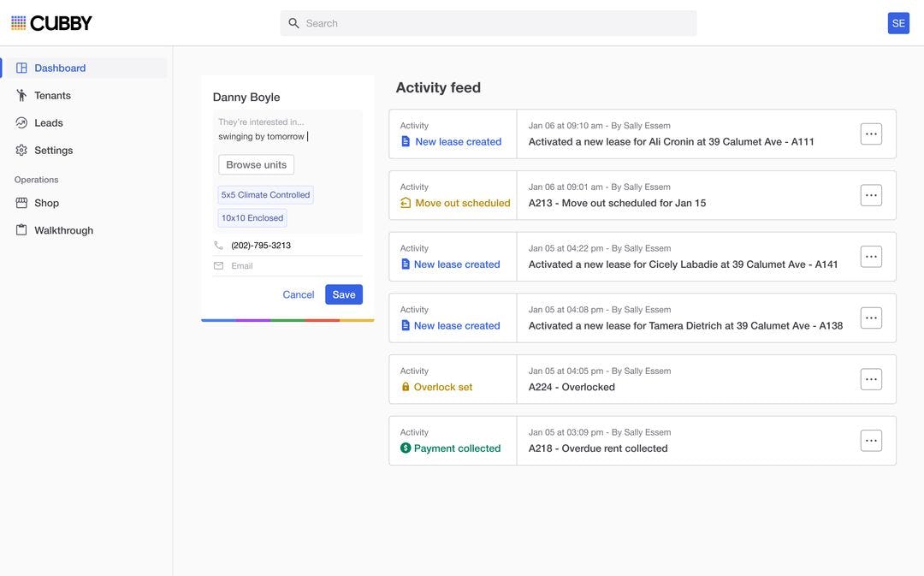Toggle the 10x10 Enclosed unit tag
Viewport: 924px width, 576px height.
point(252,218)
